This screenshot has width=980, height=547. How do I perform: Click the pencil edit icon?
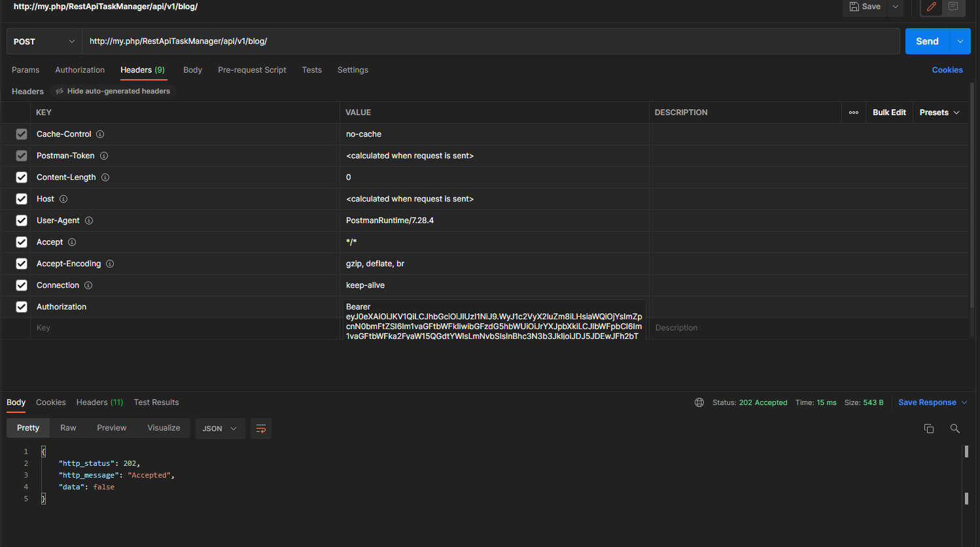click(932, 7)
